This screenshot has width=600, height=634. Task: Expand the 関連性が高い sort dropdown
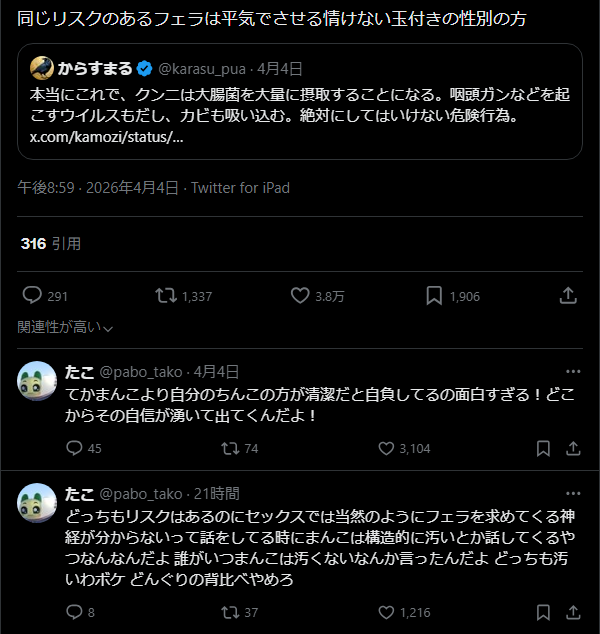click(x=66, y=327)
